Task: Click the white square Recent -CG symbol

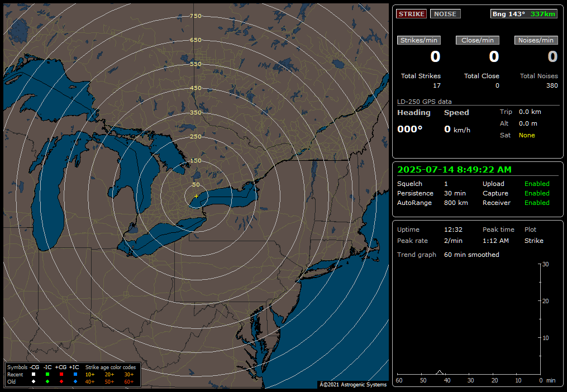Action: coord(34,375)
